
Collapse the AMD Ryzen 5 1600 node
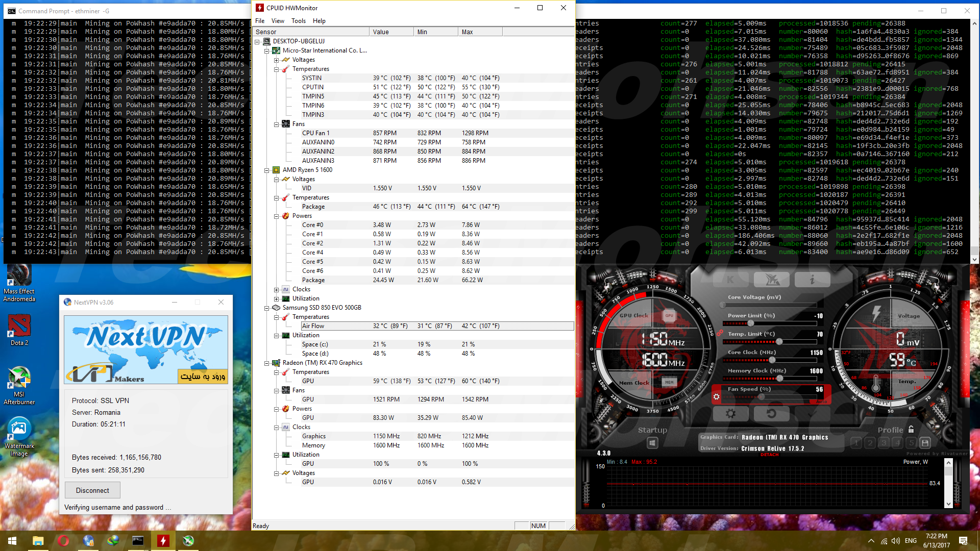(266, 170)
